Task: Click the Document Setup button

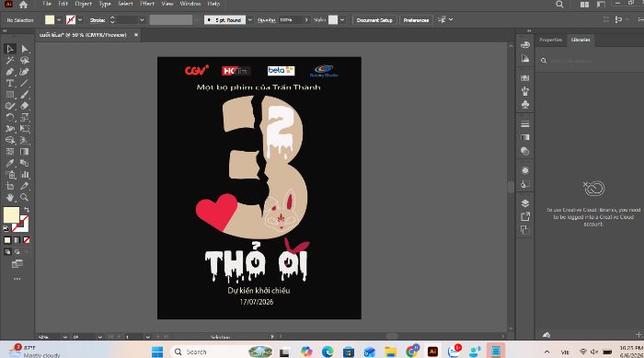Action: (374, 19)
